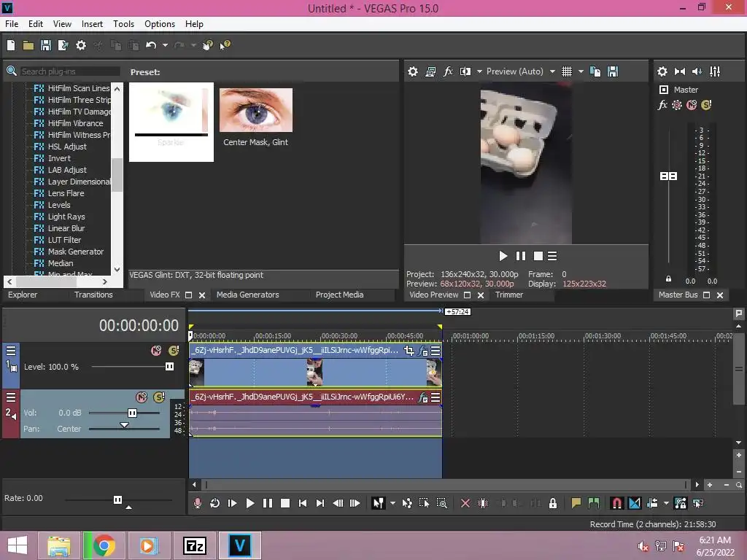The height and width of the screenshot is (560, 747).
Task: Open the File menu
Action: coord(12,24)
